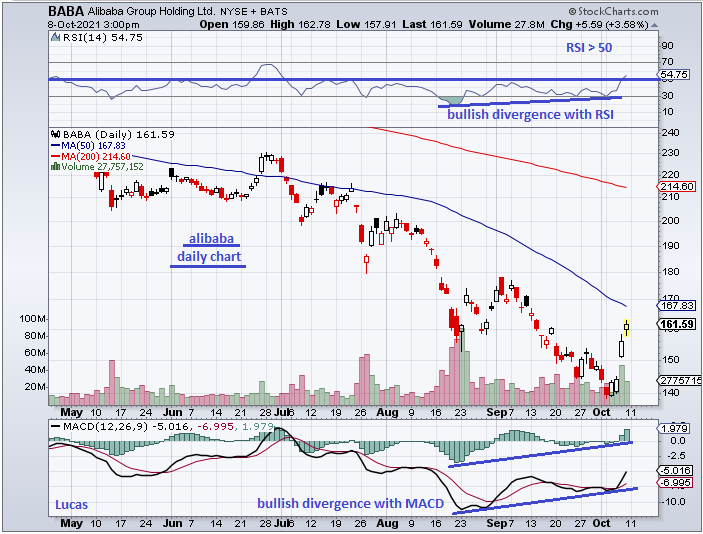Click 'bullish divergence with MACD' annotation
This screenshot has width=703, height=534.
pos(351,504)
